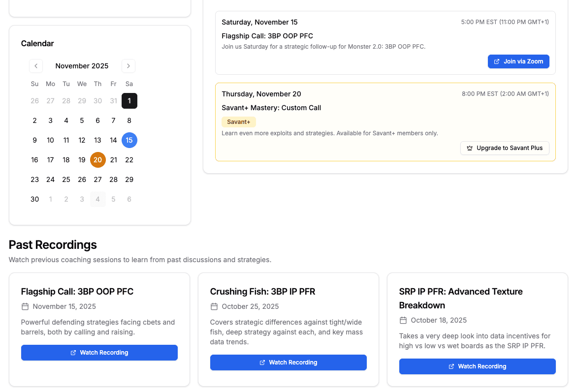Watch the Flagship Call: 3BP OOP PFC recording

point(99,352)
